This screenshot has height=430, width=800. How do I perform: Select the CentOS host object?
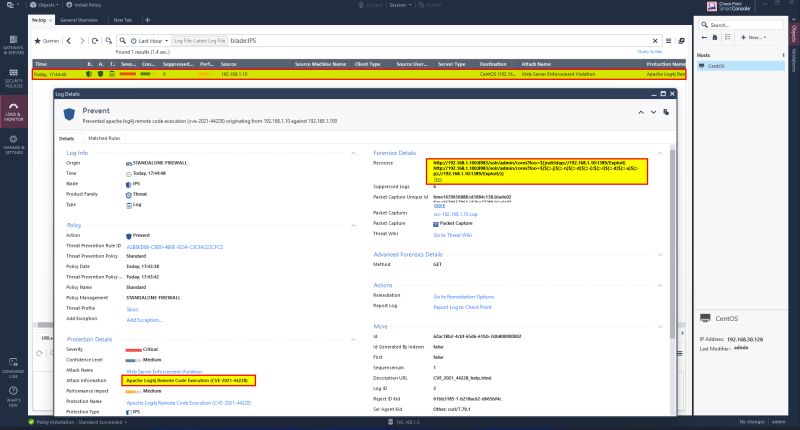(x=740, y=66)
